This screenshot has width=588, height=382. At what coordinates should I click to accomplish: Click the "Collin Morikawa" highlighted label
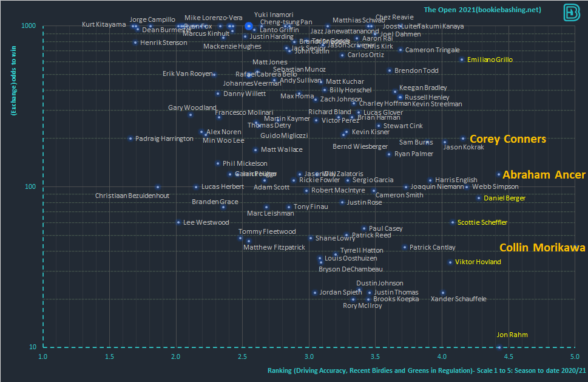542,248
